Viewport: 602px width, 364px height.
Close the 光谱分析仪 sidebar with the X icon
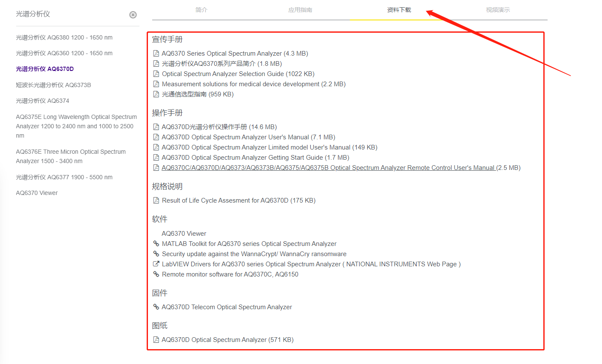[x=133, y=15]
